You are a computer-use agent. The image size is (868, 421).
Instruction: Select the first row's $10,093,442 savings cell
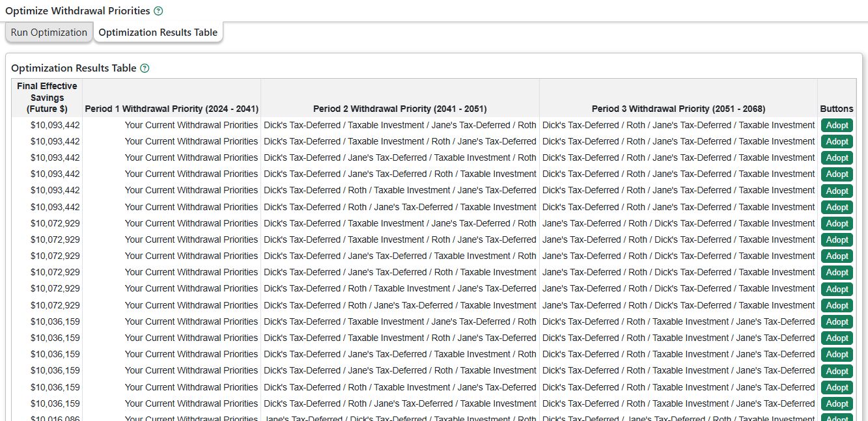[x=55, y=126]
